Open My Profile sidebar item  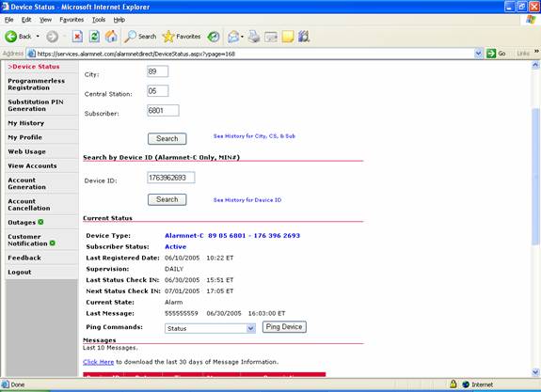(x=24, y=137)
